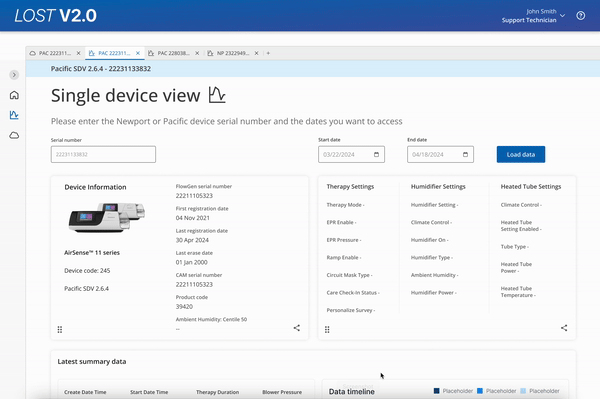Click the EPR Enable setting label

pos(341,222)
